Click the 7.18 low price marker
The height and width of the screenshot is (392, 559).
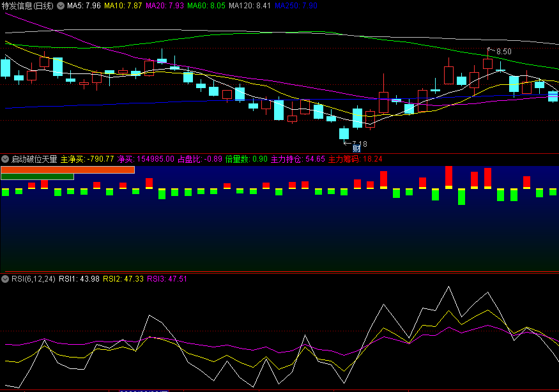(x=359, y=144)
